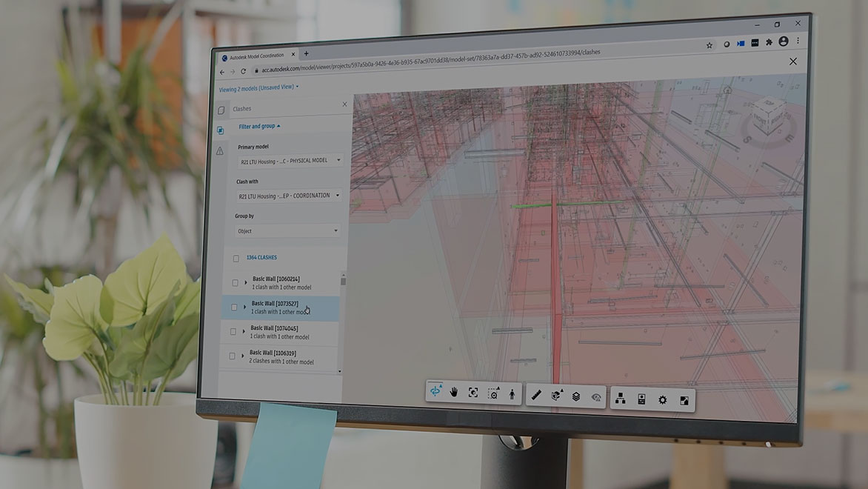Reload the browser page

243,71
